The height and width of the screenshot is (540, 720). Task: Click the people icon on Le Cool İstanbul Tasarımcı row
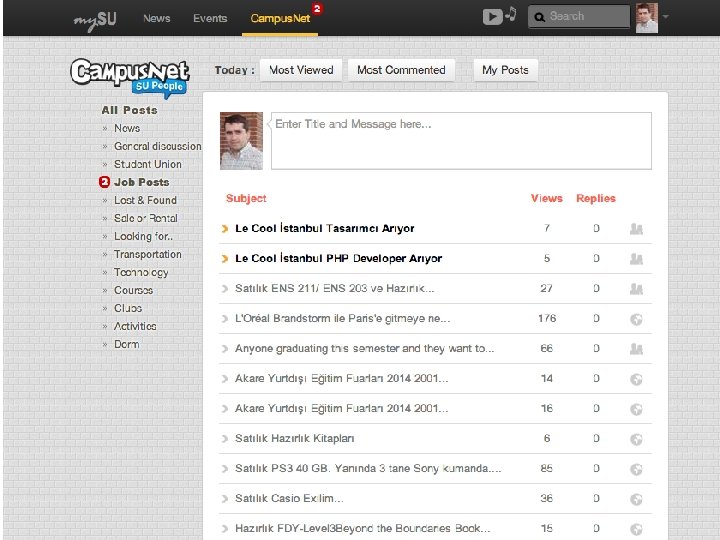click(x=636, y=229)
